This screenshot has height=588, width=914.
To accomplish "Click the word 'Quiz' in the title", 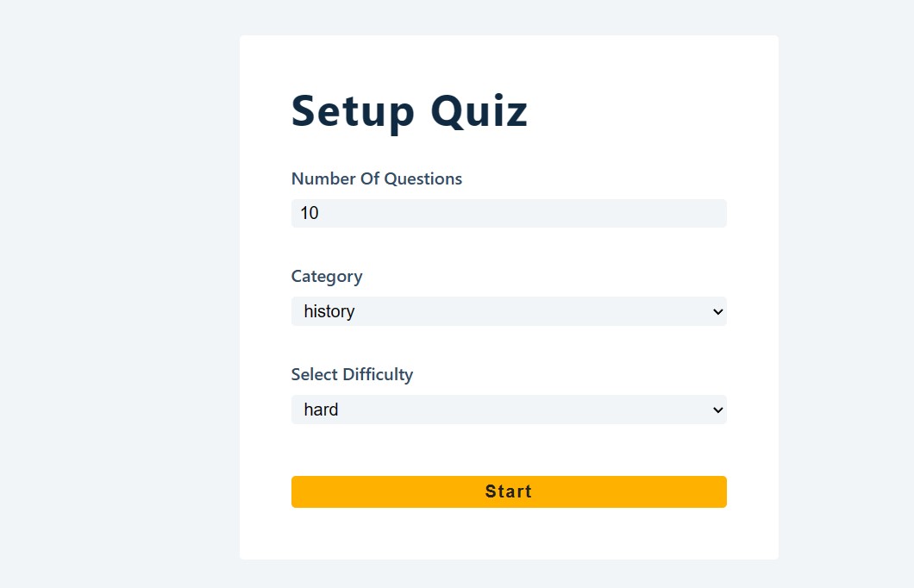I will [479, 111].
